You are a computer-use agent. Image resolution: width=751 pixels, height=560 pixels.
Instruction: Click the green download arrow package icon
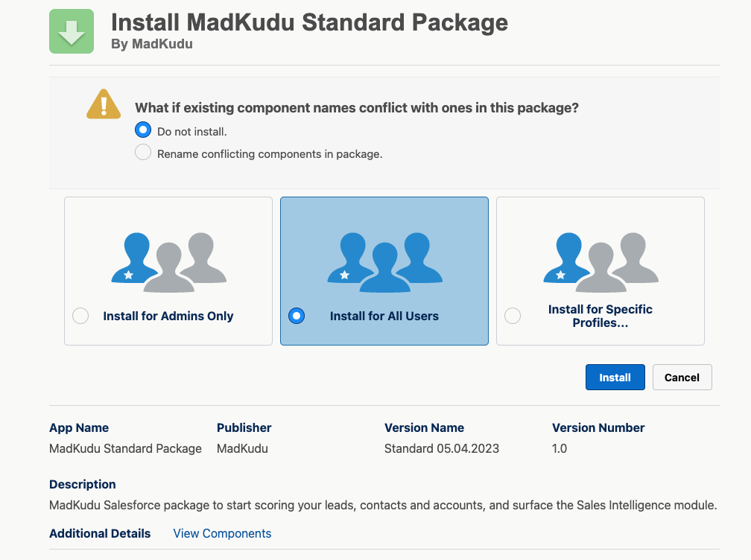tap(72, 31)
